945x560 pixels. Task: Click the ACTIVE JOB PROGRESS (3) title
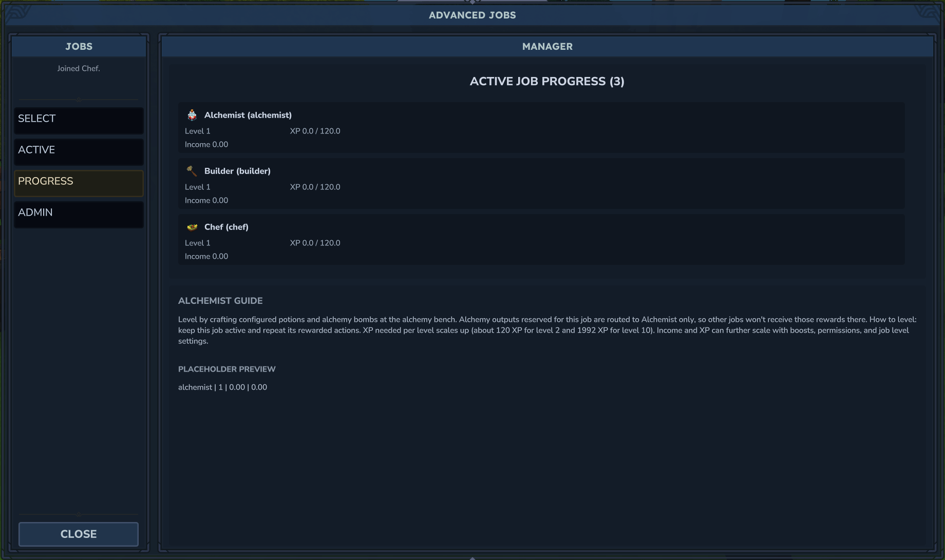coord(547,81)
